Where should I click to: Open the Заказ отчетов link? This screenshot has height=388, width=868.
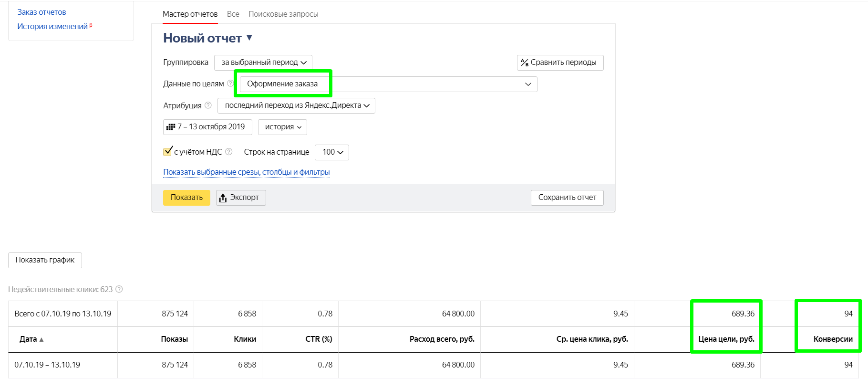[41, 12]
